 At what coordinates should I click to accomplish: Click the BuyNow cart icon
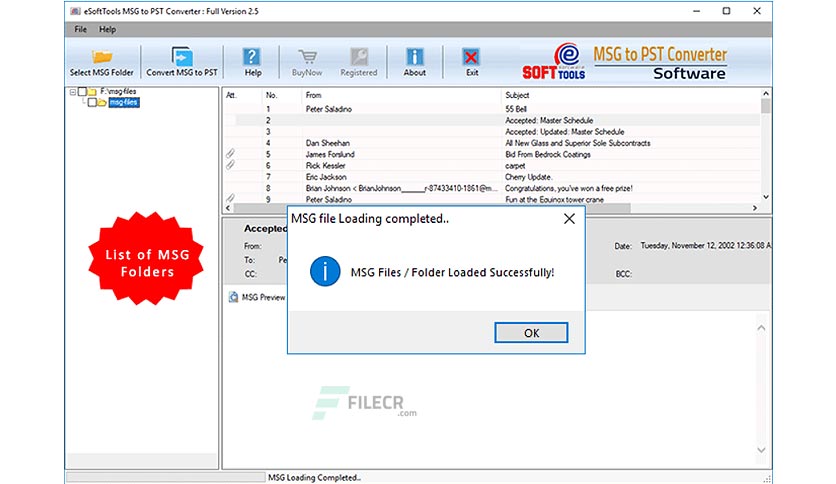[x=307, y=57]
